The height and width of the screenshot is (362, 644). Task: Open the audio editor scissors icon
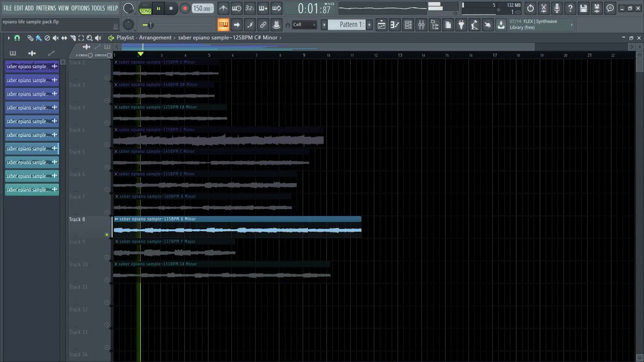pos(543,9)
